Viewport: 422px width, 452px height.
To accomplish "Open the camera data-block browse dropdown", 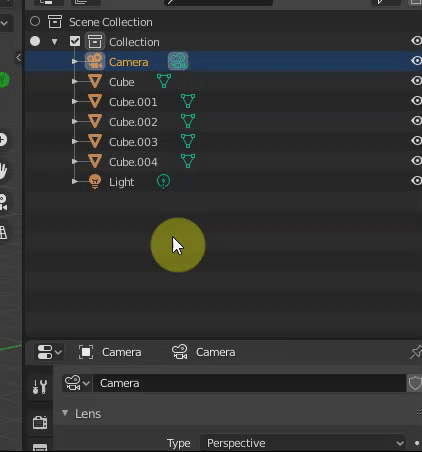I will [77, 383].
